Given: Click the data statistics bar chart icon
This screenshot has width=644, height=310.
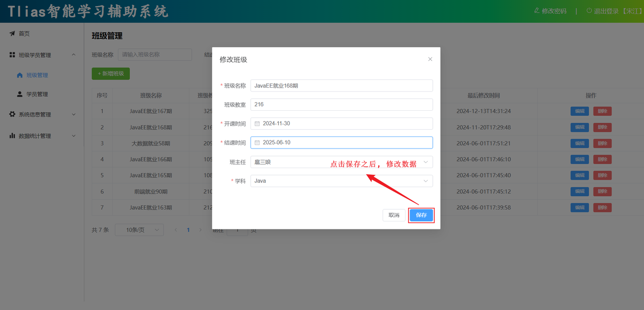Looking at the screenshot, I should (x=12, y=136).
